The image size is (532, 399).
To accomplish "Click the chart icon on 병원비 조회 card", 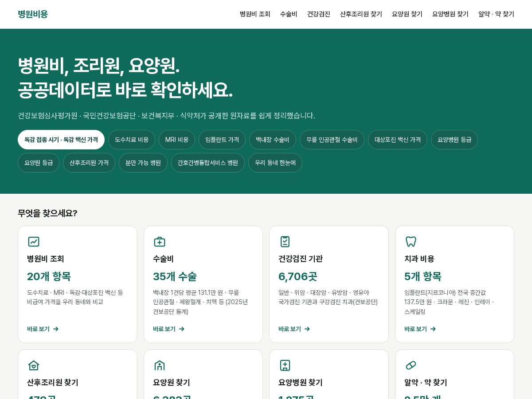I will point(34,242).
